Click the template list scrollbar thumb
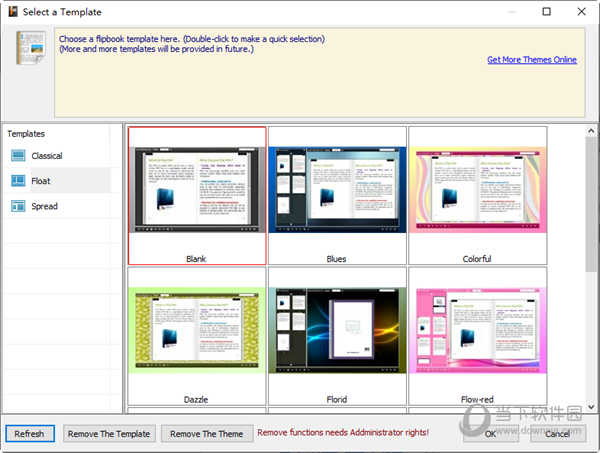 (591, 204)
